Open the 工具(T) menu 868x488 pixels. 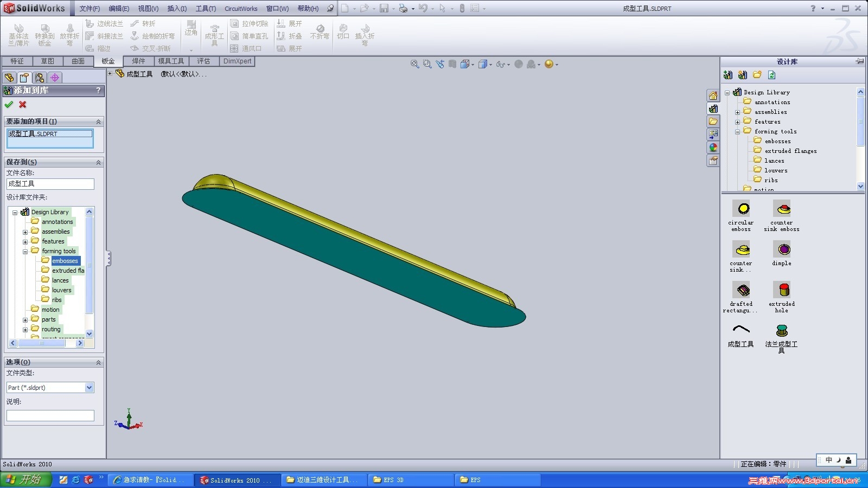(x=206, y=9)
